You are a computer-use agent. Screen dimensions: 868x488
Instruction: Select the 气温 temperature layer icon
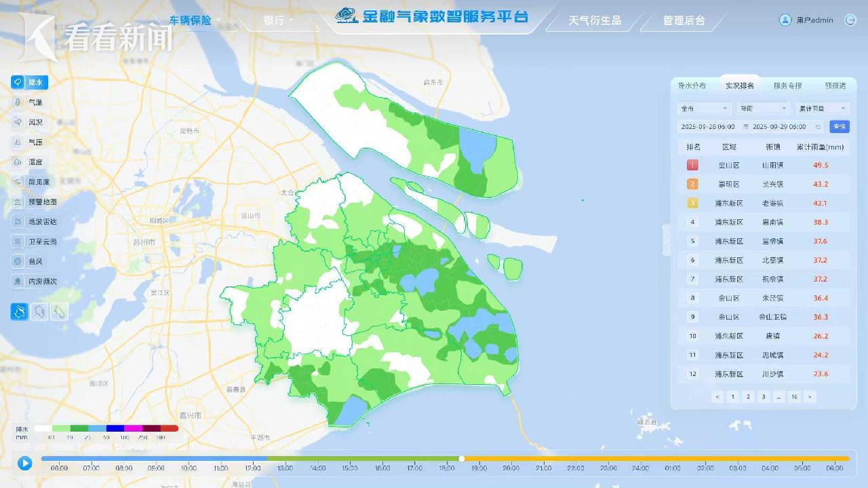[x=18, y=102]
